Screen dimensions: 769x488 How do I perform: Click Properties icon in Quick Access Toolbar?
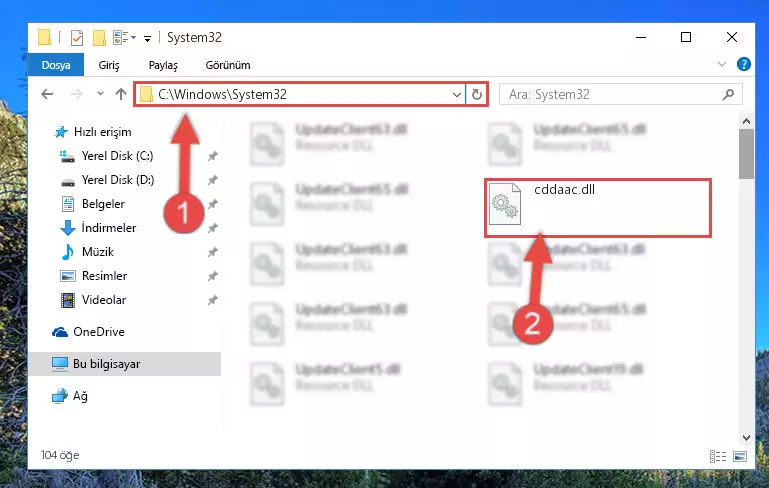click(77, 38)
